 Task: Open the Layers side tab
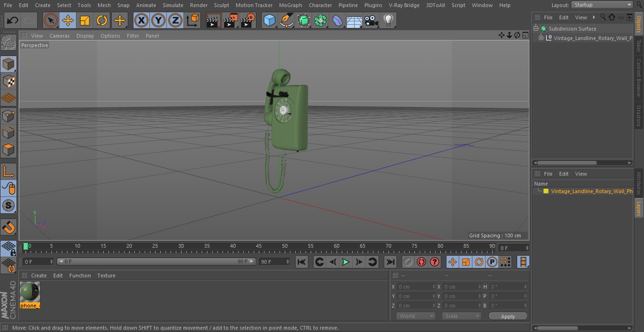pyautogui.click(x=639, y=208)
